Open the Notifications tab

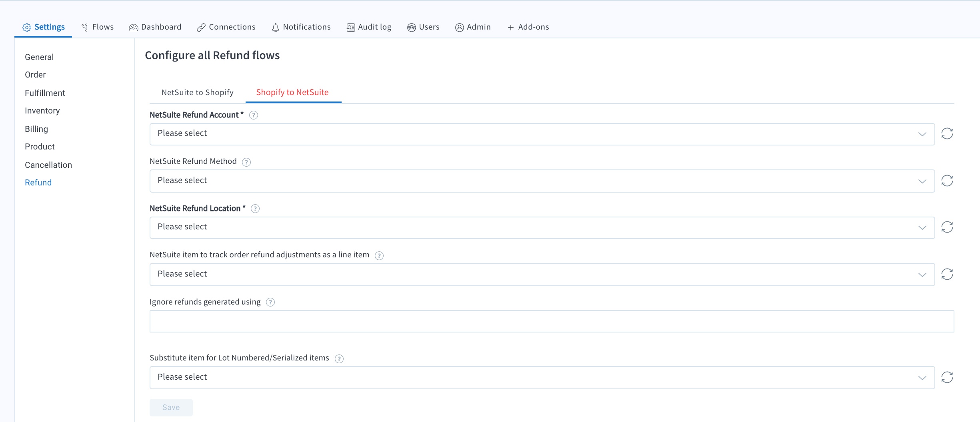tap(301, 27)
